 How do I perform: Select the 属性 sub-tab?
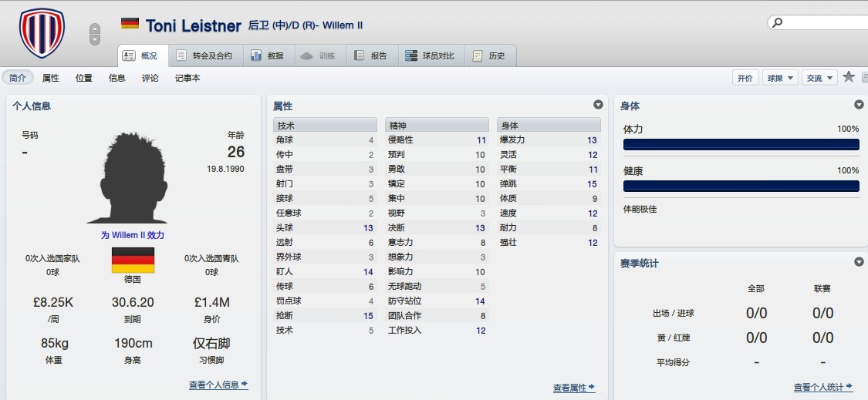pos(50,78)
